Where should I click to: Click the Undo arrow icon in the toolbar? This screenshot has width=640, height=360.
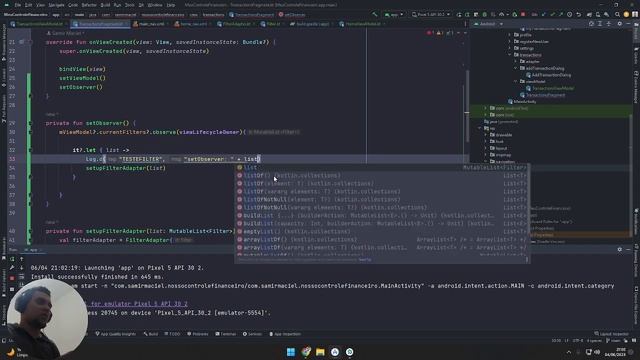tap(578, 15)
